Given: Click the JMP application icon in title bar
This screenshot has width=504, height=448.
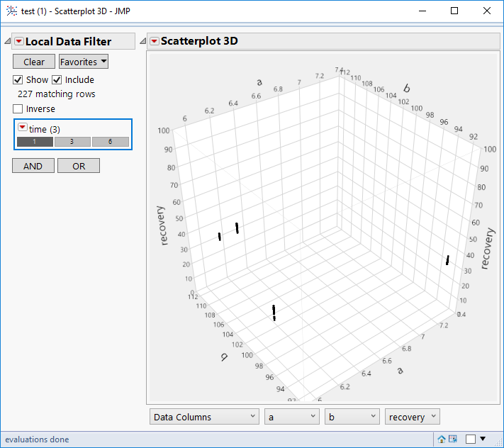Looking at the screenshot, I should (11, 11).
